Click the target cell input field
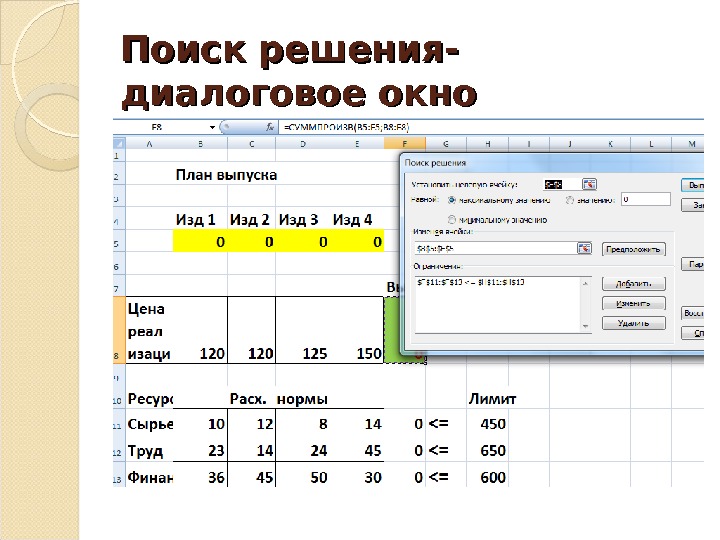The image size is (720, 540). 562,184
